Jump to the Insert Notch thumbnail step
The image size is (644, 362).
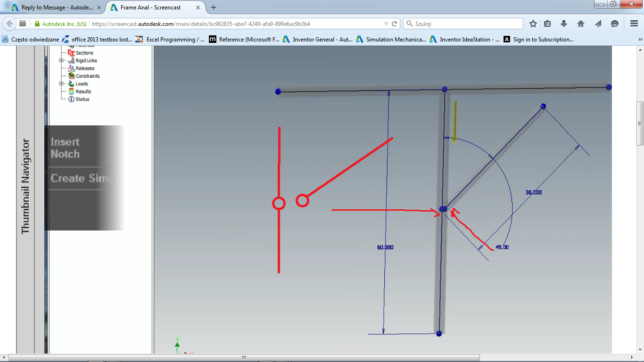(65, 148)
